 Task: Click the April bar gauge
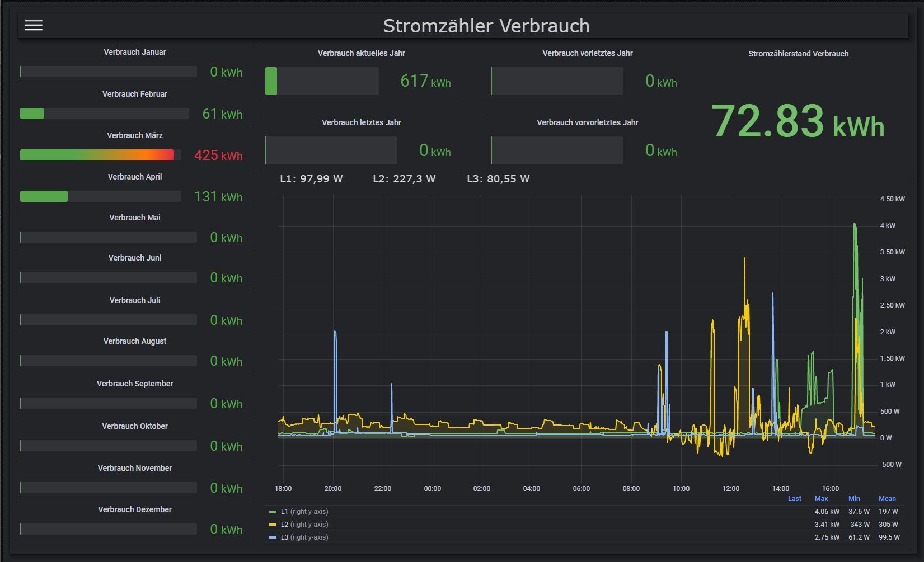coord(101,196)
